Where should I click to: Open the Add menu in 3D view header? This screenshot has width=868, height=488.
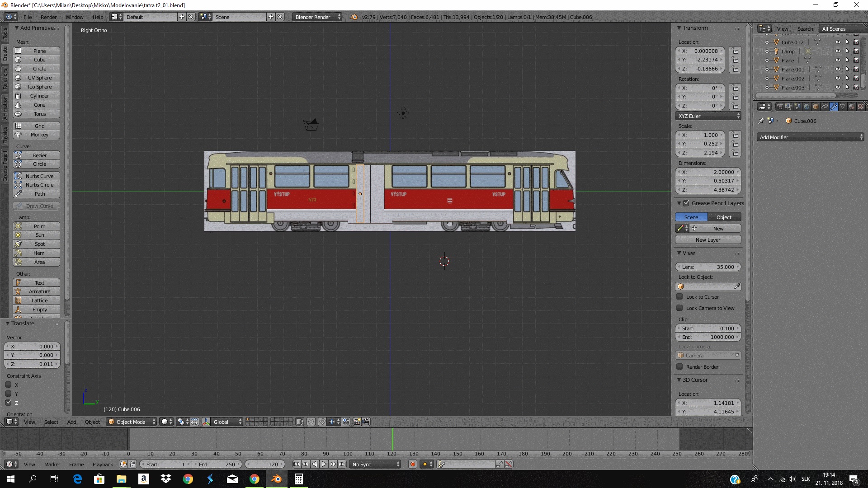pyautogui.click(x=71, y=422)
